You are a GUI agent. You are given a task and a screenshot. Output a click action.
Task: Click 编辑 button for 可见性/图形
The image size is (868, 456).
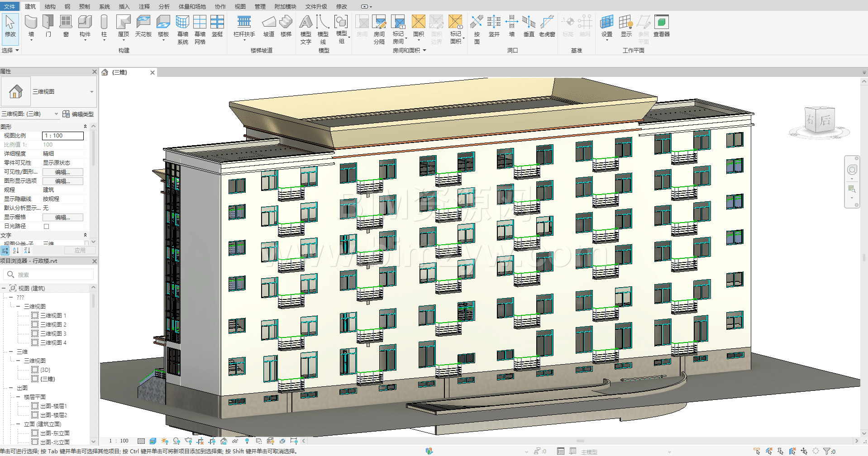(62, 172)
